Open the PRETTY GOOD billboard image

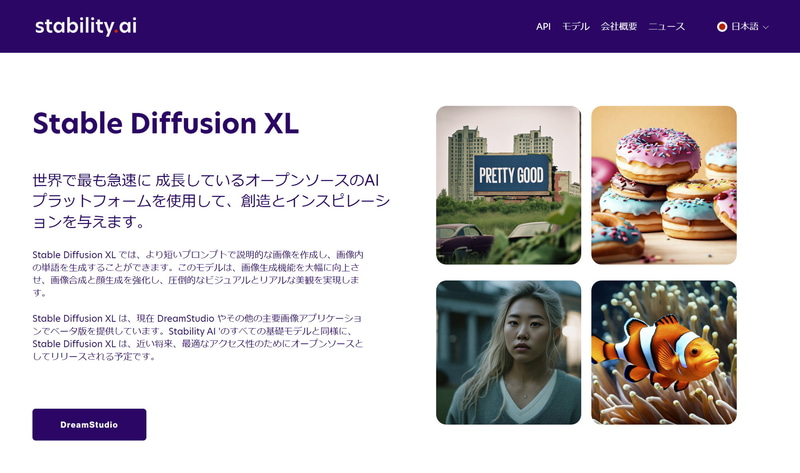click(508, 185)
